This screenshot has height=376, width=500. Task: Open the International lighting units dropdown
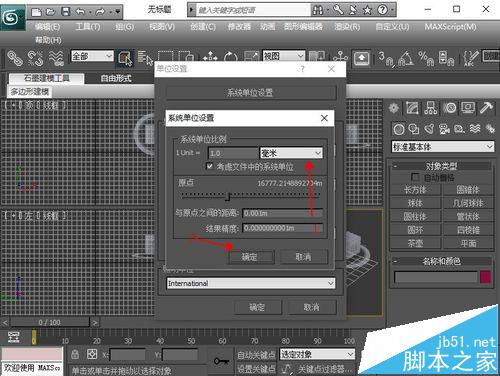coord(251,283)
